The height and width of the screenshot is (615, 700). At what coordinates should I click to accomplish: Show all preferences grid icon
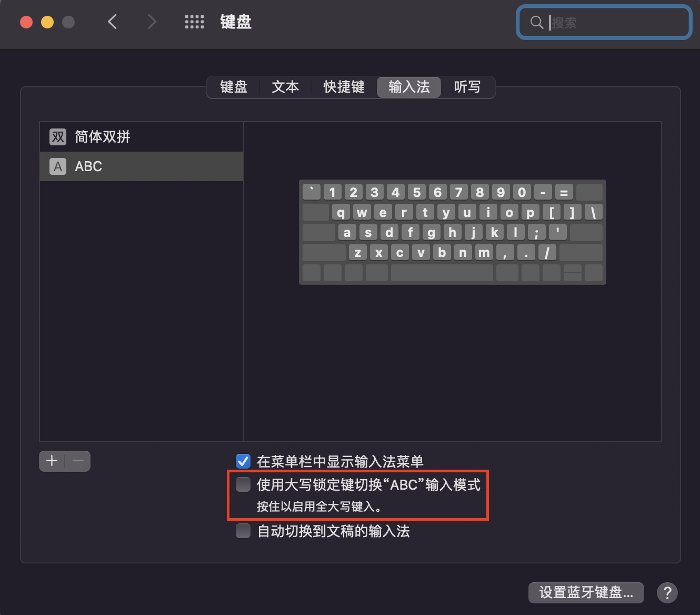coord(194,22)
